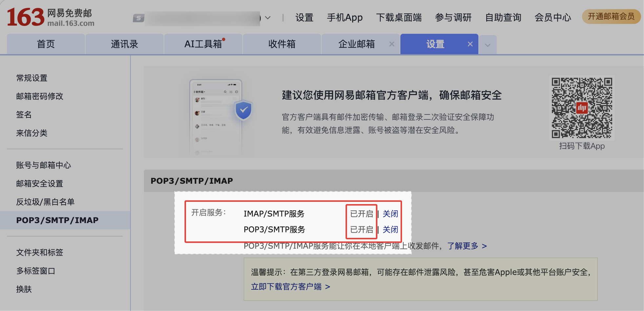Open 手机App link
The height and width of the screenshot is (311, 644).
click(x=345, y=18)
